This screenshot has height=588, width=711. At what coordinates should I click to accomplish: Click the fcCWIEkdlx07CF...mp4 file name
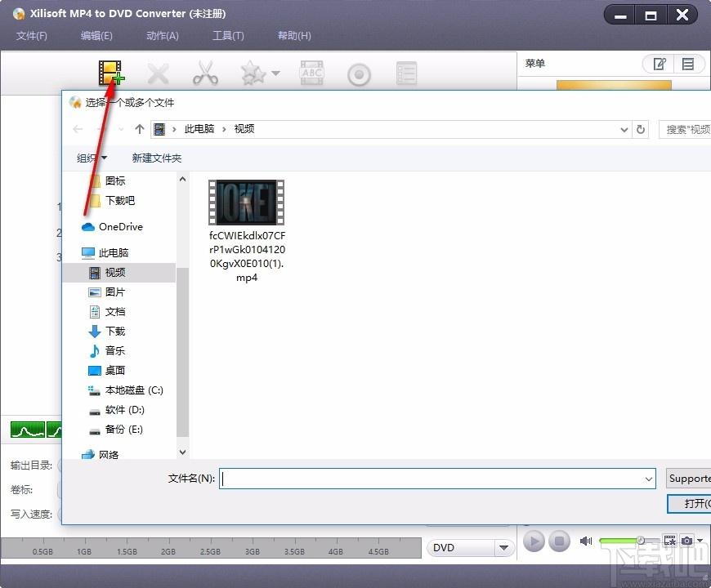pyautogui.click(x=247, y=256)
